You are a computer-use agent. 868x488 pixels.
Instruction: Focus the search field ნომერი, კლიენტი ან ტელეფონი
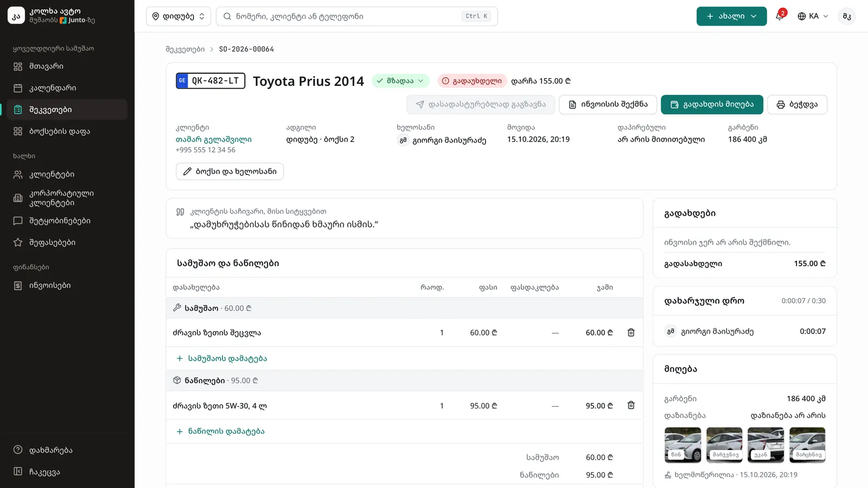(356, 16)
